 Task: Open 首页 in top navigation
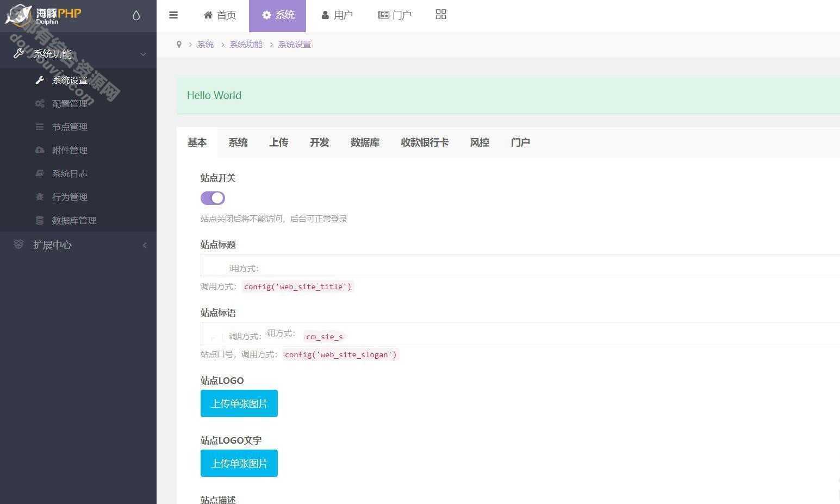pos(220,15)
